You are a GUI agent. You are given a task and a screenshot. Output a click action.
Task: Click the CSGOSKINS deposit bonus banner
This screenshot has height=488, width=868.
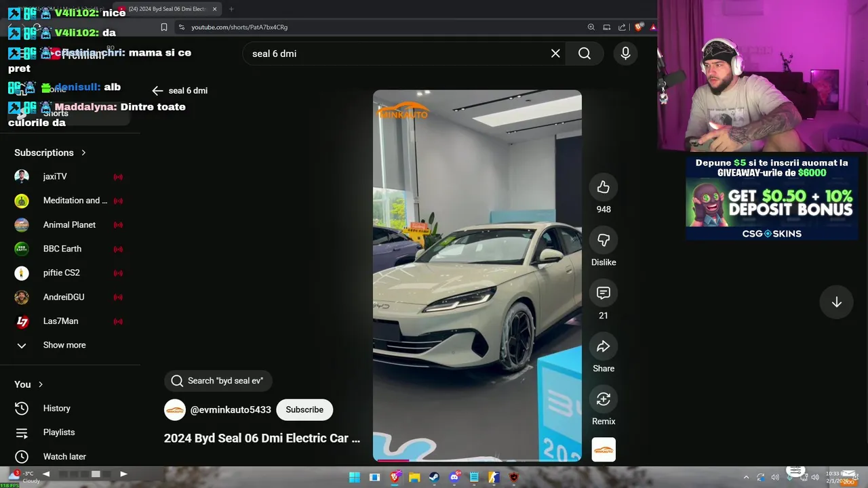point(772,199)
